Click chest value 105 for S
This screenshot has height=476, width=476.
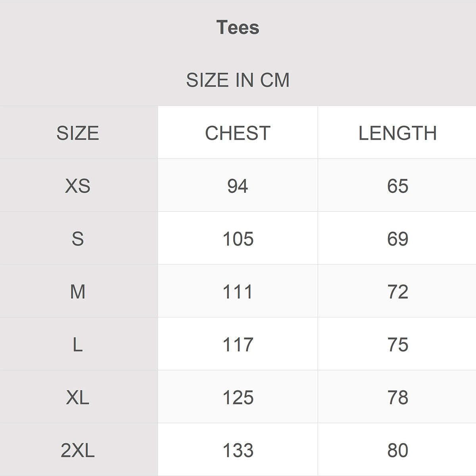click(238, 239)
